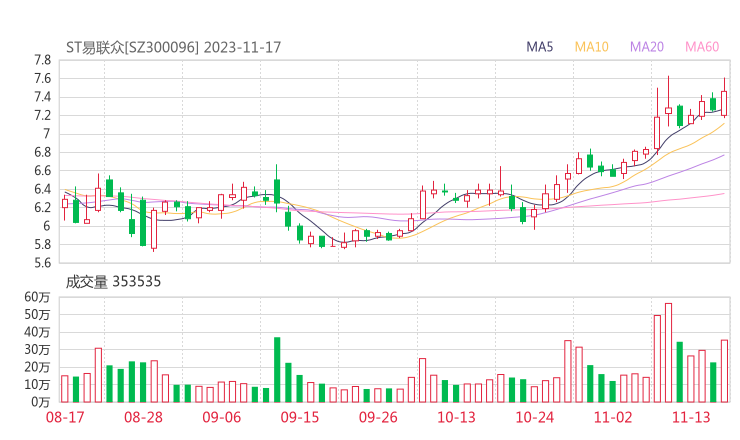
Task: Click the 成交量 353535 volume label
Action: coord(113,282)
